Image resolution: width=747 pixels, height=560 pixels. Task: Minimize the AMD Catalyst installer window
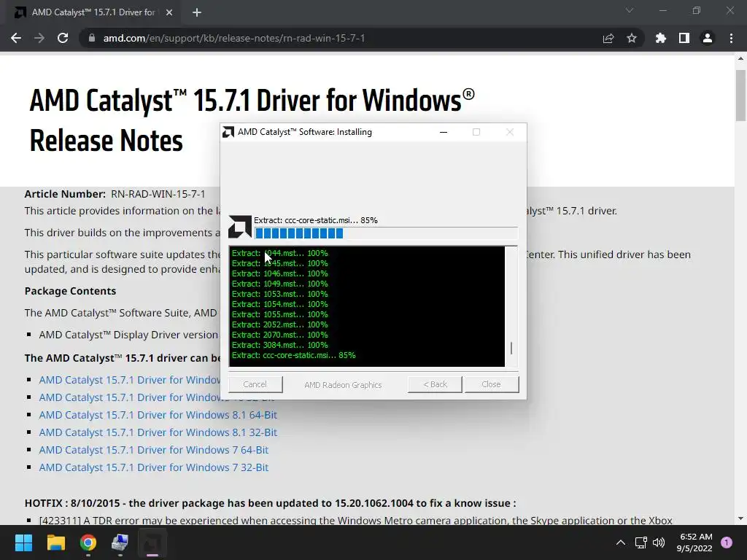(444, 132)
